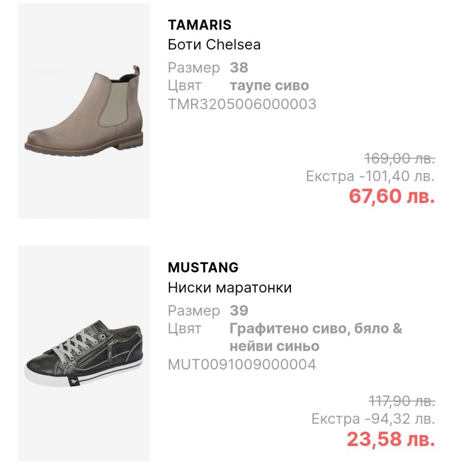The height and width of the screenshot is (476, 451).
Task: Click the red final price 67,60 лв.
Action: tap(391, 196)
